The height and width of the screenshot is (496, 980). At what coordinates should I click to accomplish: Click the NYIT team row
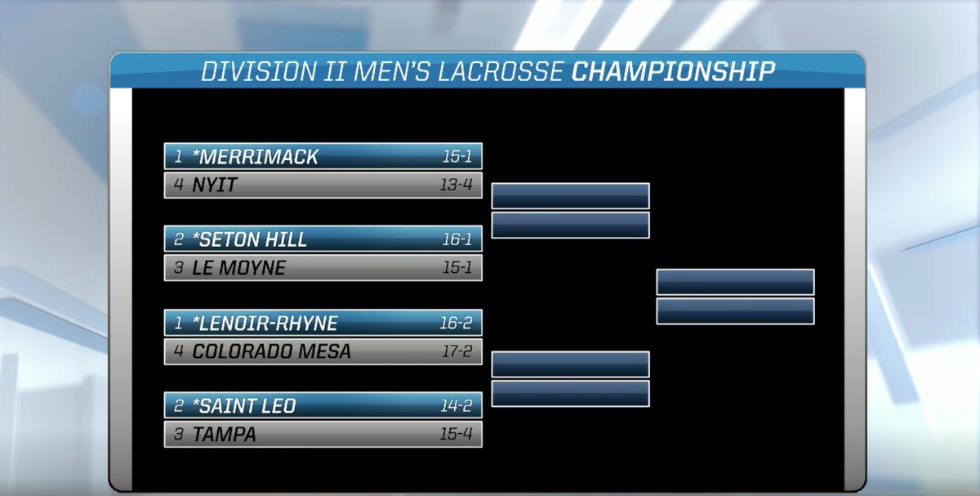(323, 185)
